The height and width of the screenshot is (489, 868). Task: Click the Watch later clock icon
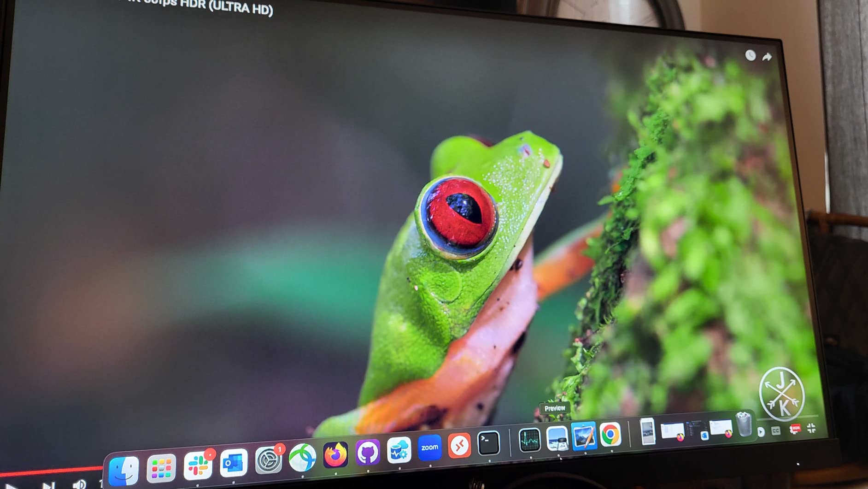pyautogui.click(x=751, y=55)
